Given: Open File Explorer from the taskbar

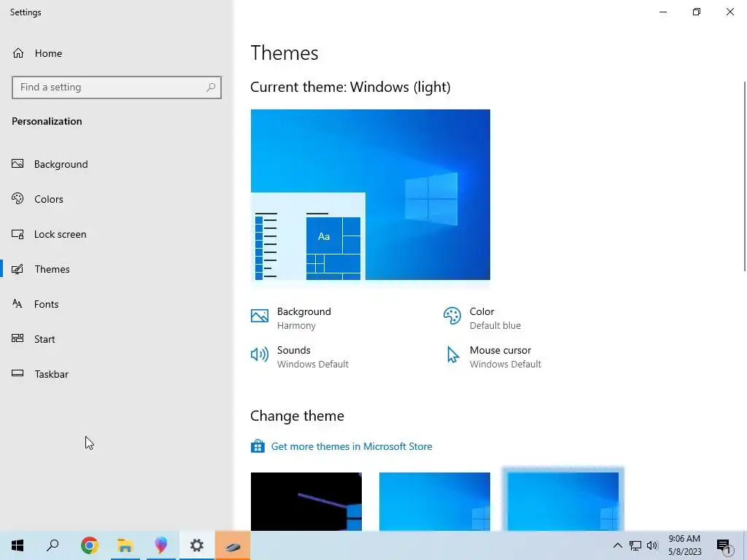Looking at the screenshot, I should 125,545.
